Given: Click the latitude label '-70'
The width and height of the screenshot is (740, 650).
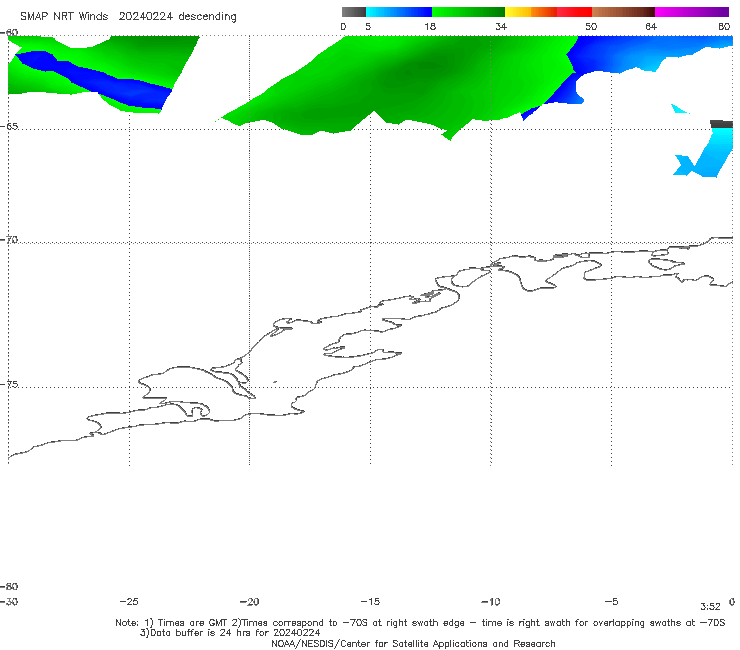Looking at the screenshot, I should [9, 240].
